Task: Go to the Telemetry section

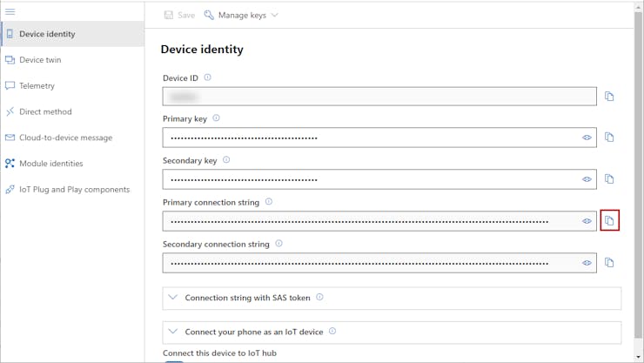Action: [x=37, y=86]
